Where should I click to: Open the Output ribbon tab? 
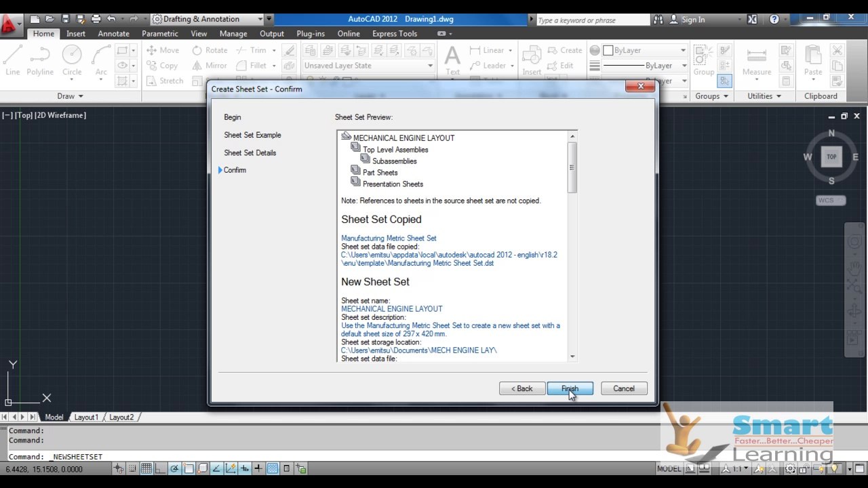point(272,33)
